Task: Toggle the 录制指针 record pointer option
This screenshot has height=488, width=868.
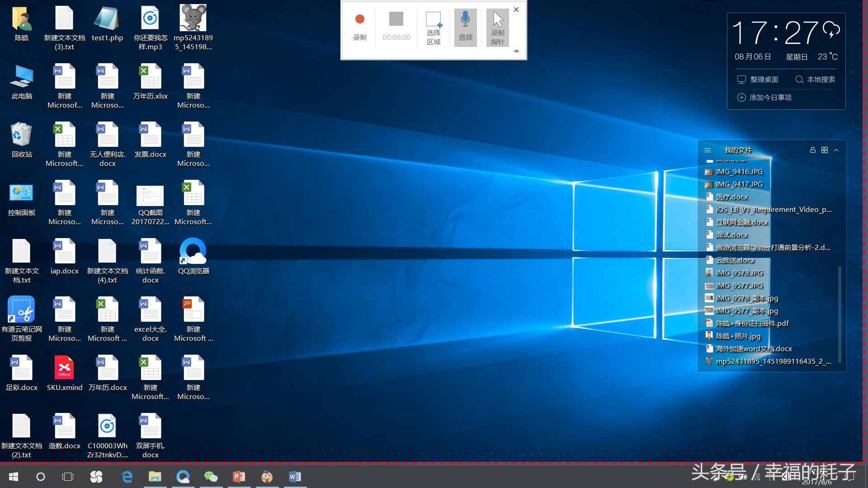Action: pos(497,28)
